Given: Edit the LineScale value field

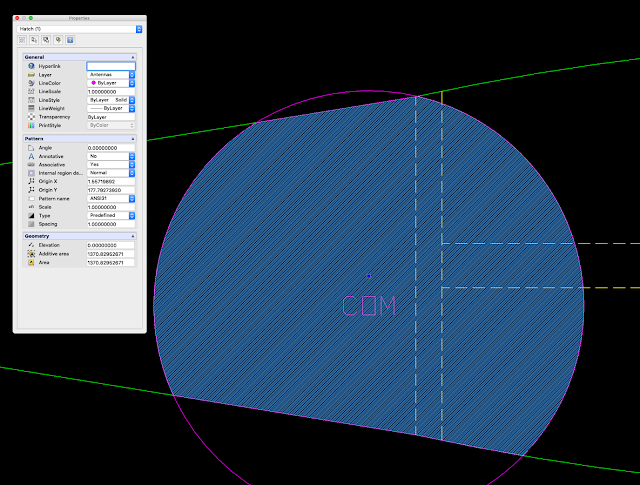Looking at the screenshot, I should 111,92.
